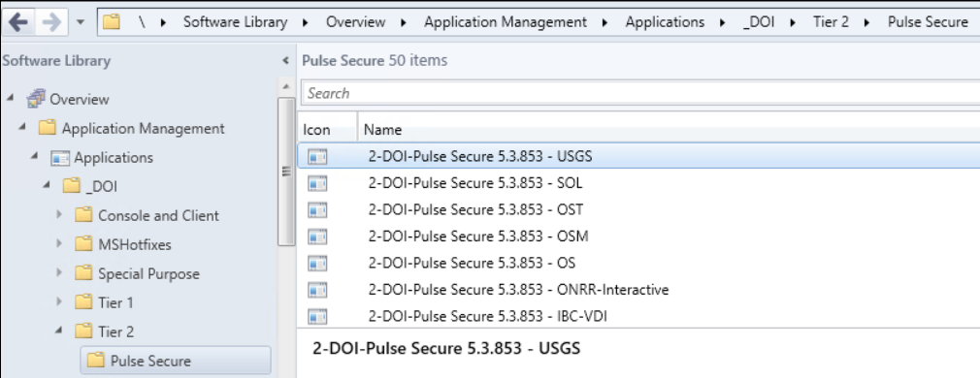Click the Special Purpose folder icon

pyautogui.click(x=83, y=273)
